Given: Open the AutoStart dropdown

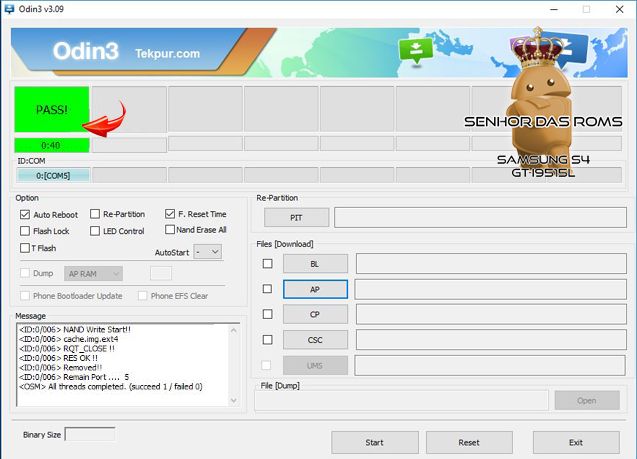Looking at the screenshot, I should coord(208,252).
